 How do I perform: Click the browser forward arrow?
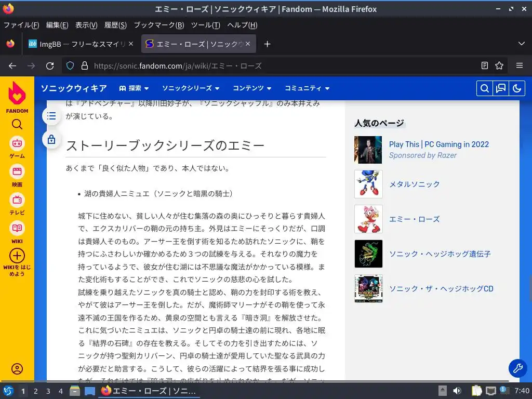(31, 66)
